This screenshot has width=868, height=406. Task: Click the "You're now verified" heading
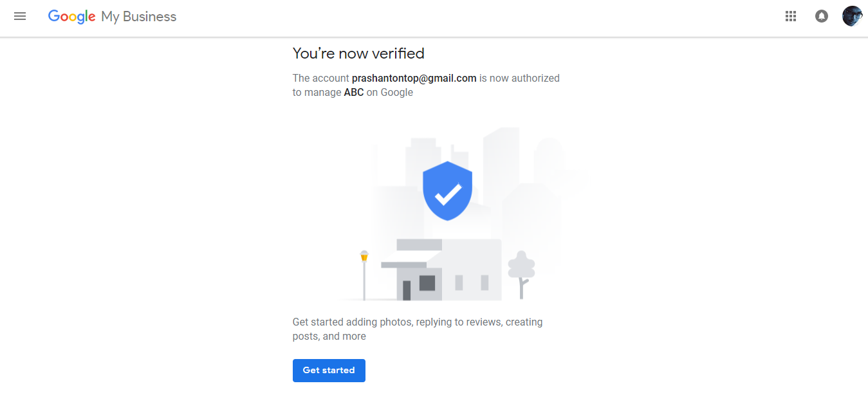[358, 53]
